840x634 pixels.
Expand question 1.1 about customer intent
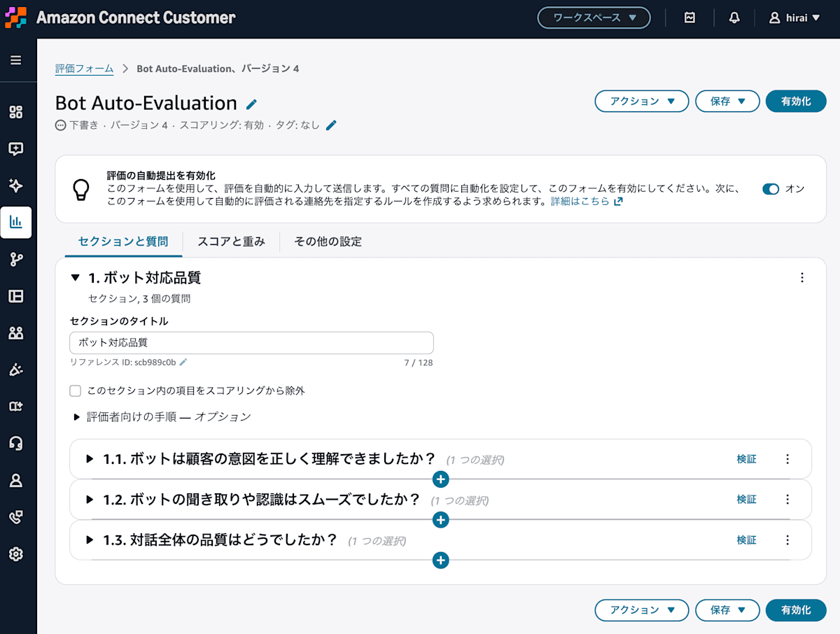(x=90, y=459)
